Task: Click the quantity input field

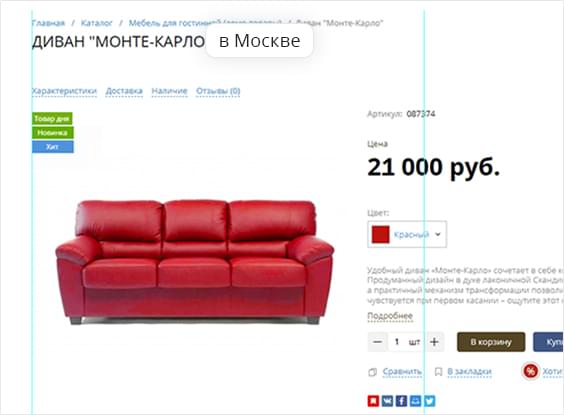Action: pyautogui.click(x=406, y=342)
